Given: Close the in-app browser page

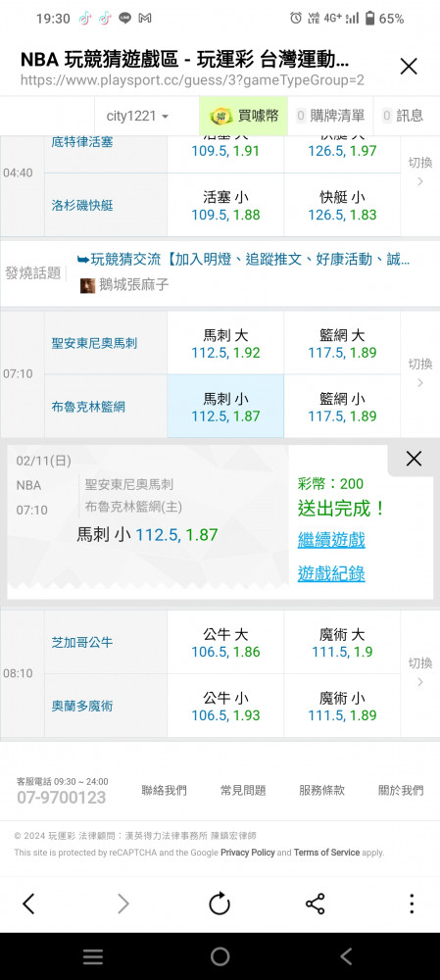Looking at the screenshot, I should coord(408,67).
